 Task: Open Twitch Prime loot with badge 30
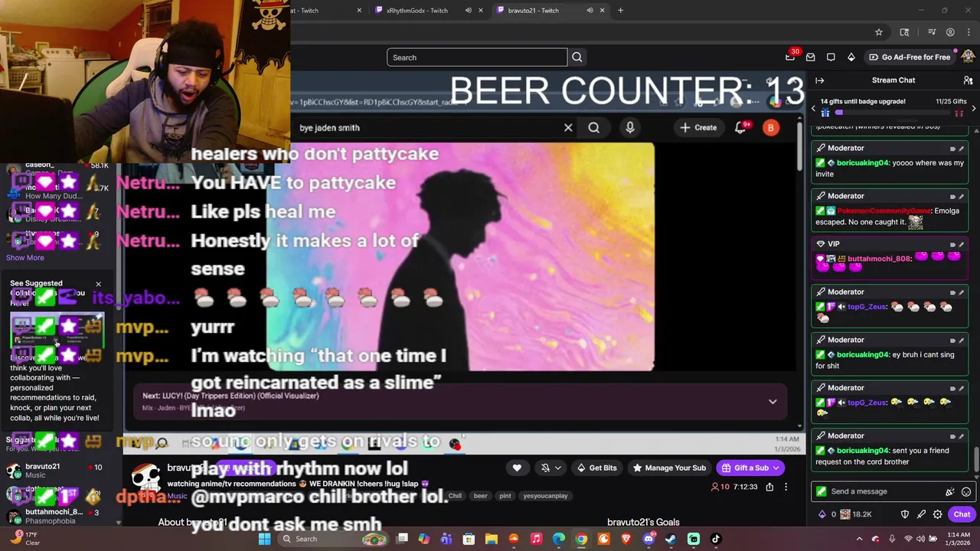tap(791, 57)
